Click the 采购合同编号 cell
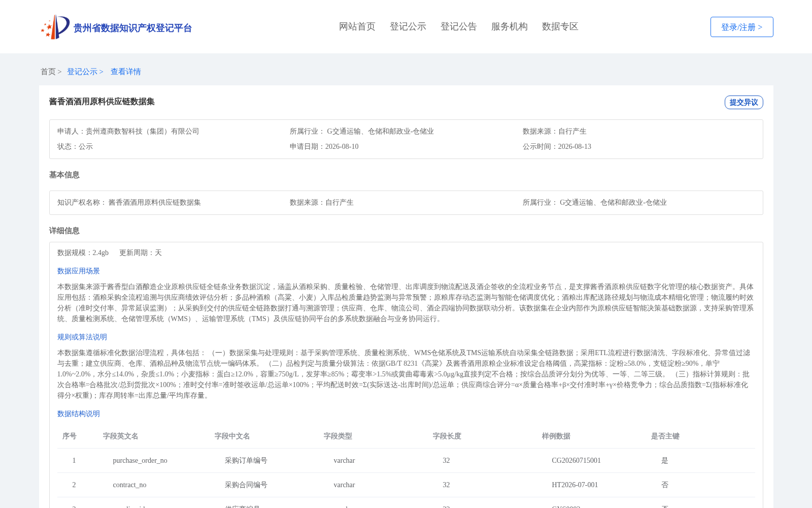This screenshot has height=508, width=812. [x=246, y=485]
